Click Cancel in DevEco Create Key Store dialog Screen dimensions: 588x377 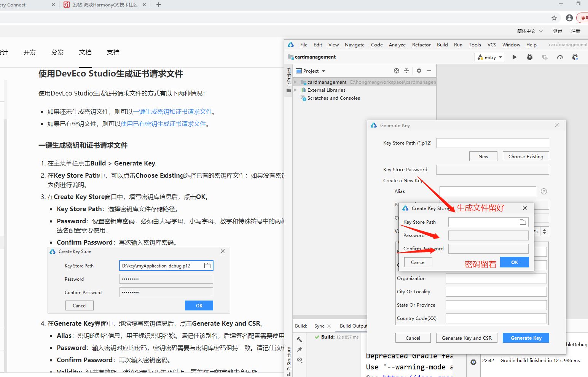point(418,262)
